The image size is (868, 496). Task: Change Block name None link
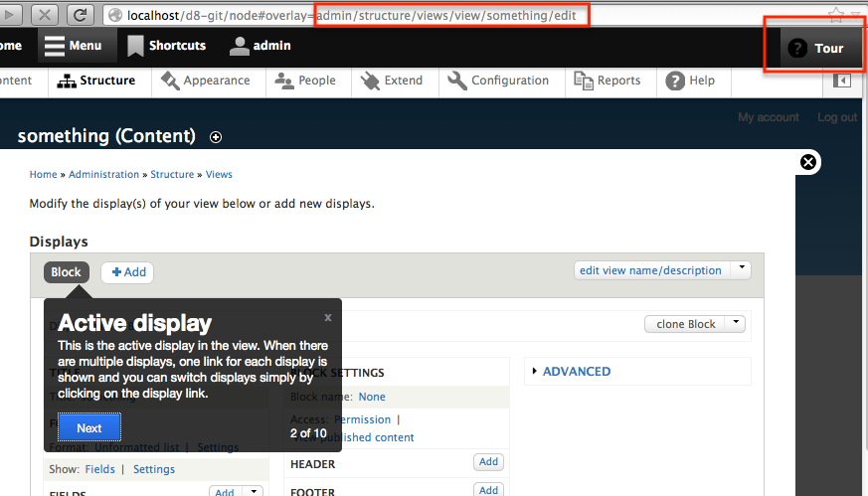(x=372, y=397)
